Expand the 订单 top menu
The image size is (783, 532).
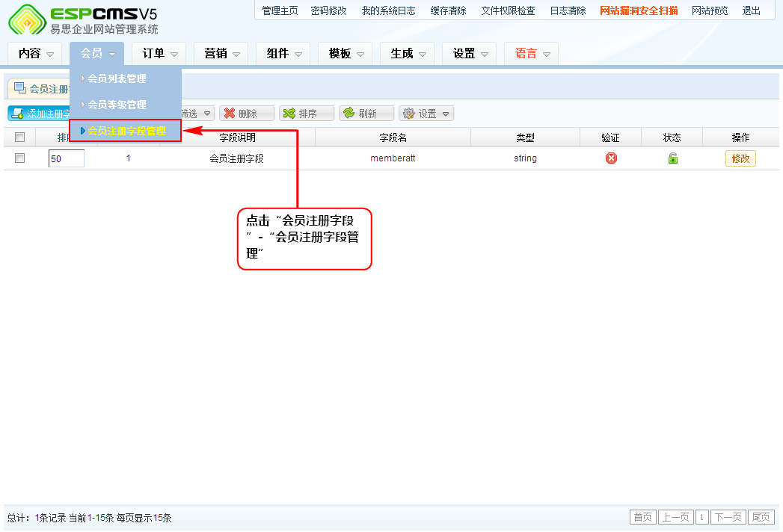coord(160,54)
